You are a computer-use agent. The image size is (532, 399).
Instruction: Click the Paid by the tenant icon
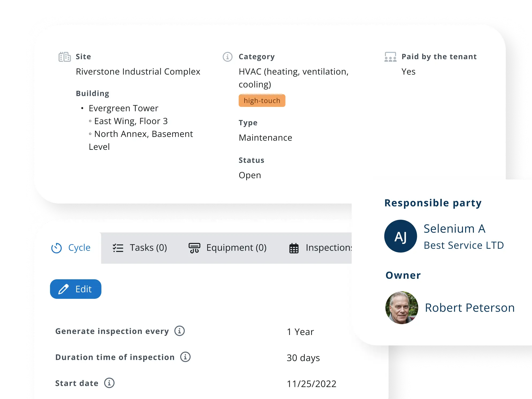390,57
